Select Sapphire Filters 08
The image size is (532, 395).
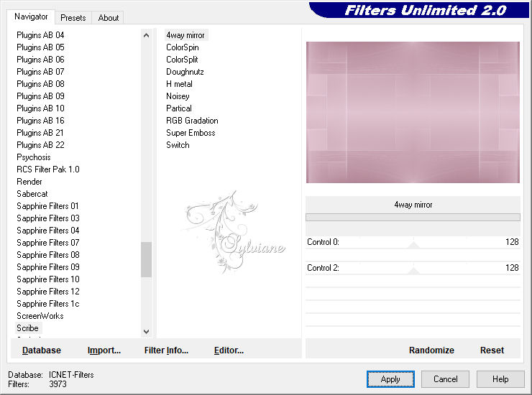(x=48, y=255)
